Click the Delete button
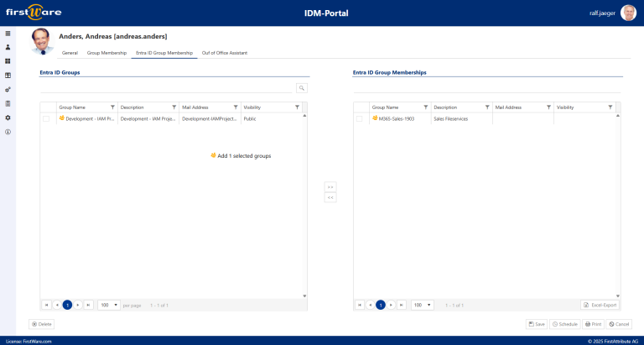The width and height of the screenshot is (644, 345). tap(41, 324)
